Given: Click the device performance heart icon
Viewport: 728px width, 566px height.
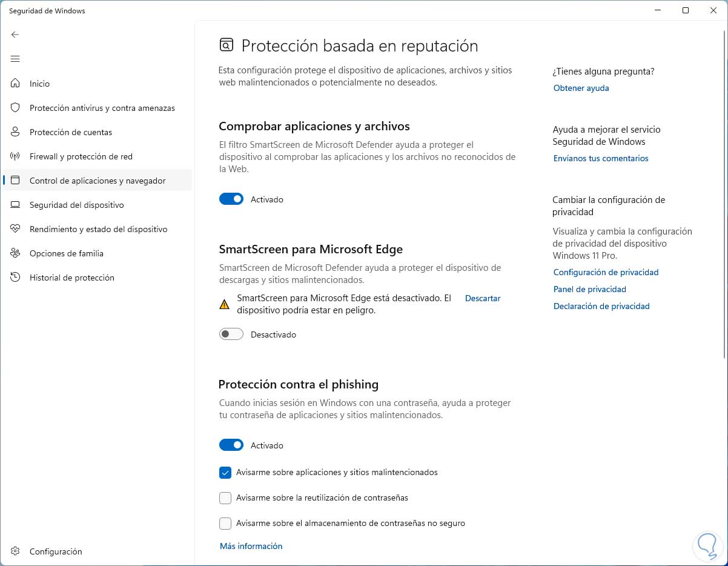Looking at the screenshot, I should click(16, 229).
